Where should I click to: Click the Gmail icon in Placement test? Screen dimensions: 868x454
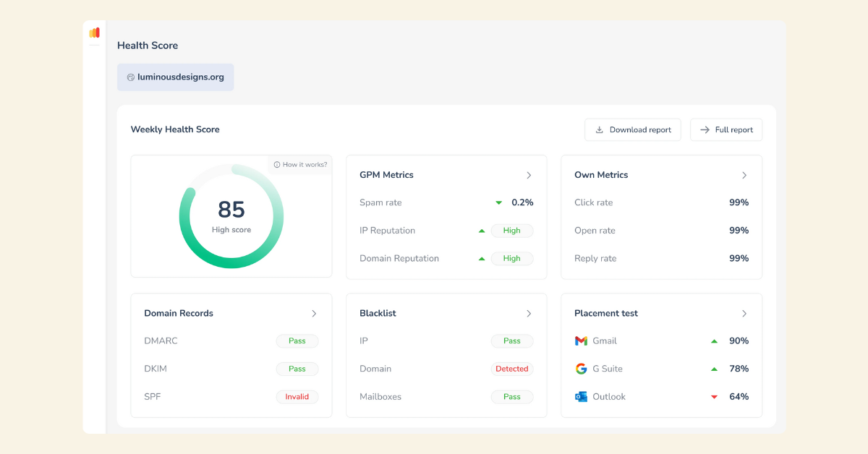pos(581,340)
